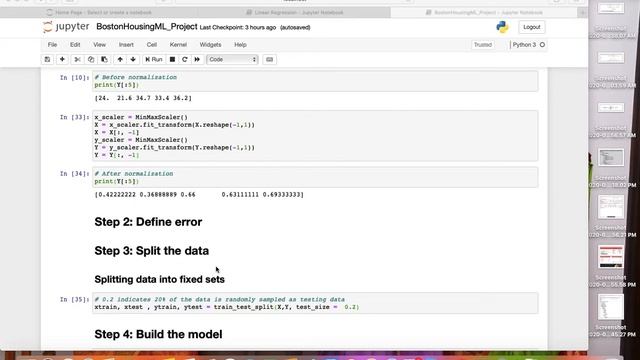
Task: Move selected cell down arrow
Action: coord(133,60)
